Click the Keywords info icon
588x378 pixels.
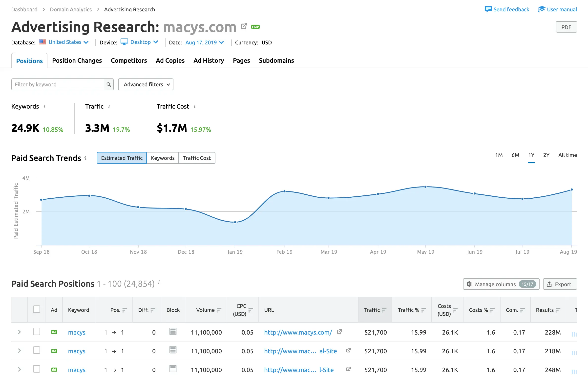[44, 106]
